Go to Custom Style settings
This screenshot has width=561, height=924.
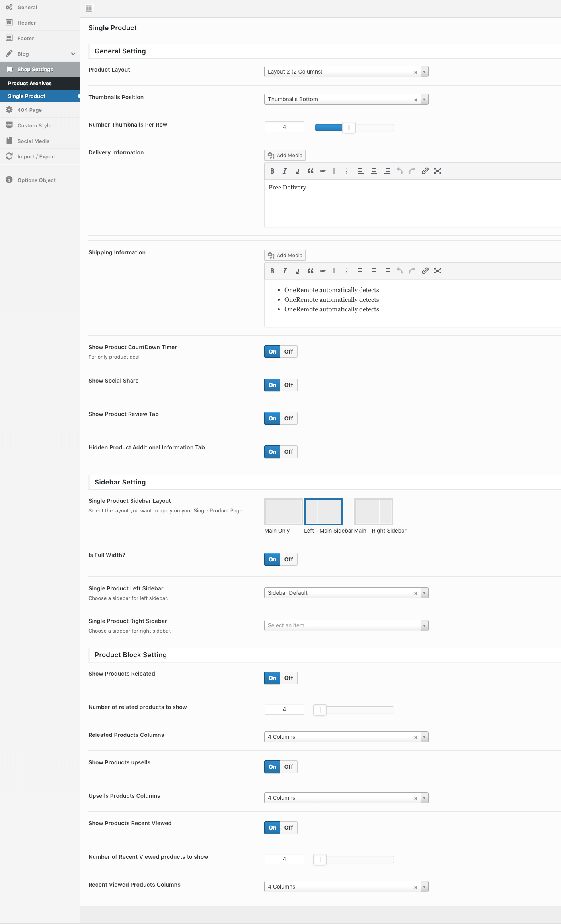34,125
